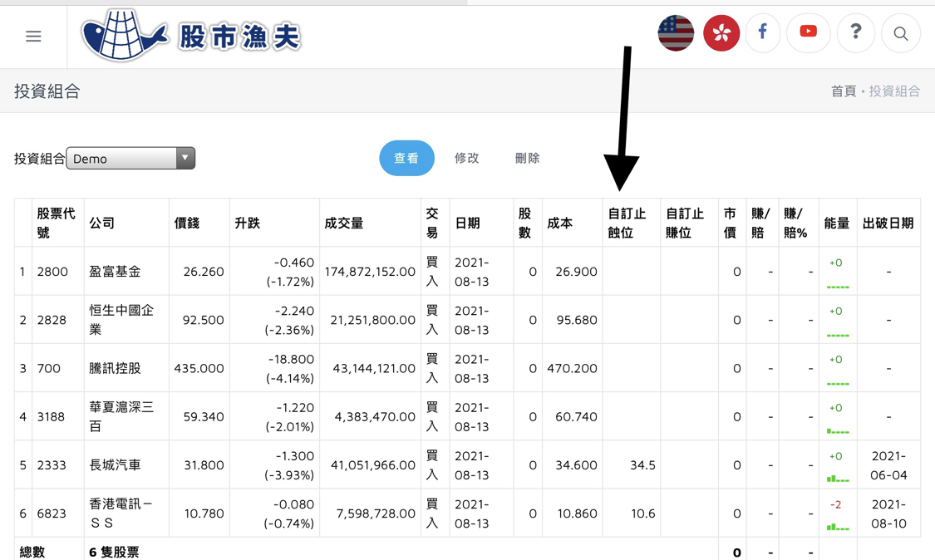Click energy value -2 in 6823 row

pos(835,504)
